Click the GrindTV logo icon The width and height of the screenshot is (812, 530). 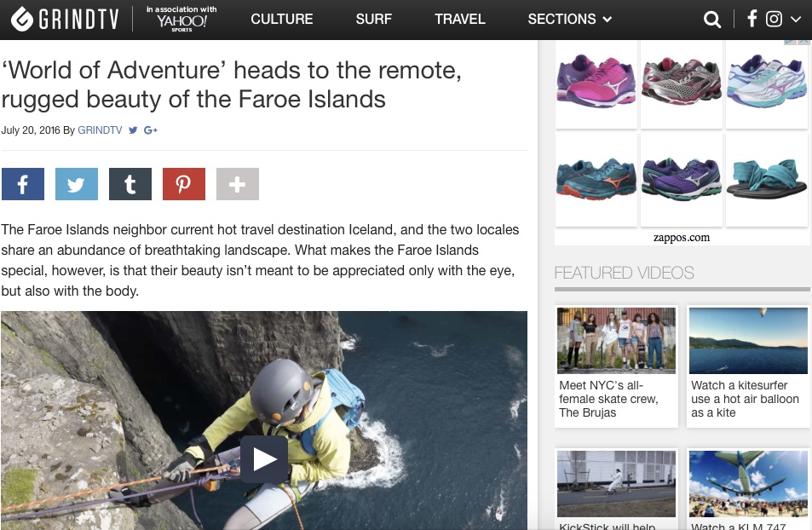[x=22, y=19]
